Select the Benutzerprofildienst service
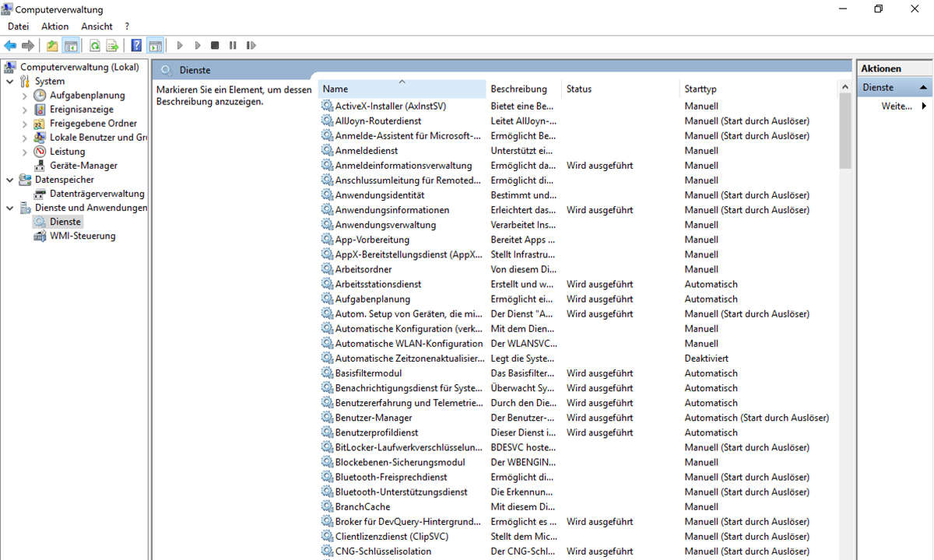 (x=376, y=432)
